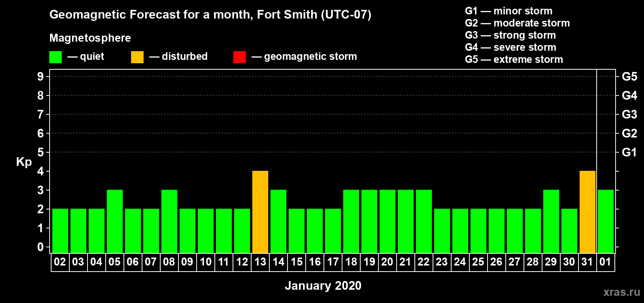Select the orange bar for day 13
Screen dimensions: 644x303
(x=260, y=212)
